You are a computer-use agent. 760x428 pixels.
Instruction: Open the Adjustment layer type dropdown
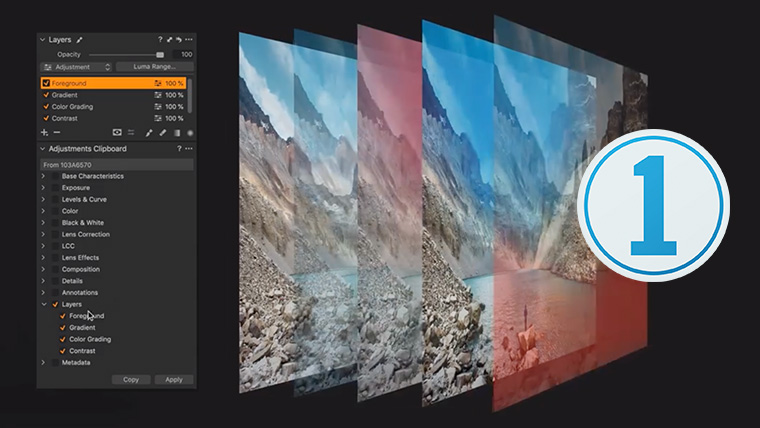(76, 67)
